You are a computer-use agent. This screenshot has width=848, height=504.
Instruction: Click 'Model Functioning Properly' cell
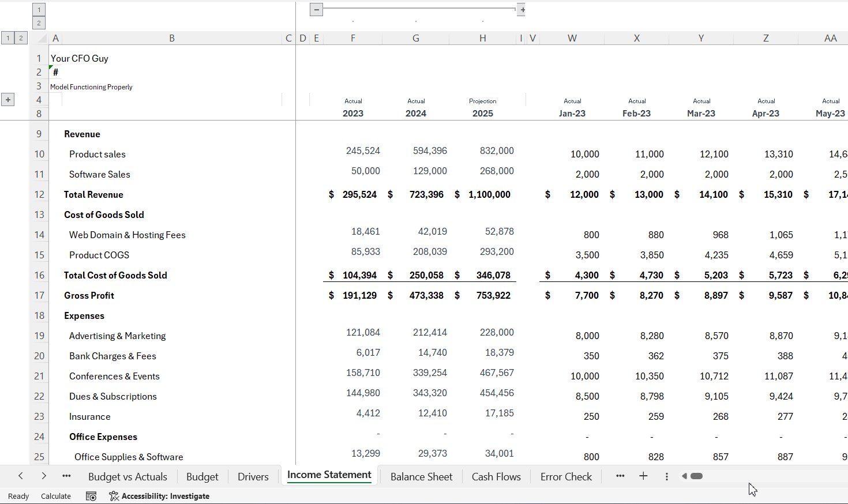91,87
